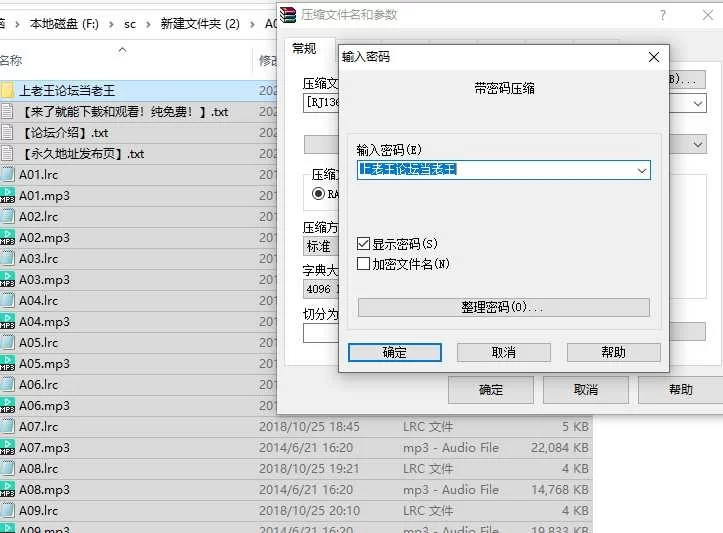Select the A04.lrc file name
Viewport: 723px width, 533px height.
[x=39, y=301]
